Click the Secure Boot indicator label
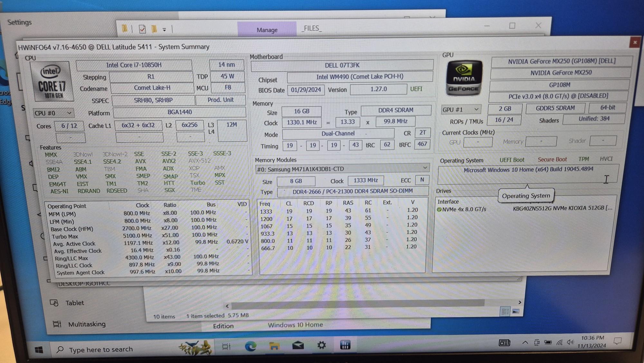Viewport: 644px width, 363px height. point(552,160)
